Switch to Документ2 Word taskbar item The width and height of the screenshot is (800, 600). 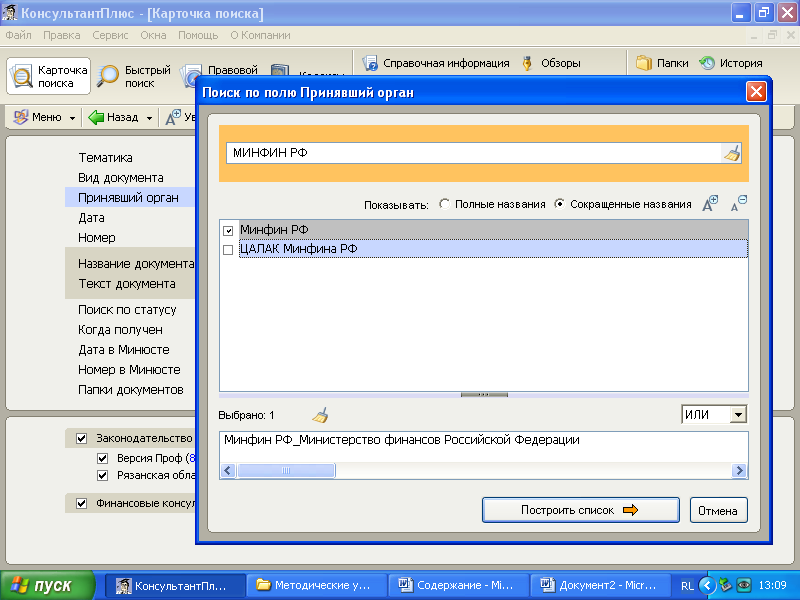point(599,585)
